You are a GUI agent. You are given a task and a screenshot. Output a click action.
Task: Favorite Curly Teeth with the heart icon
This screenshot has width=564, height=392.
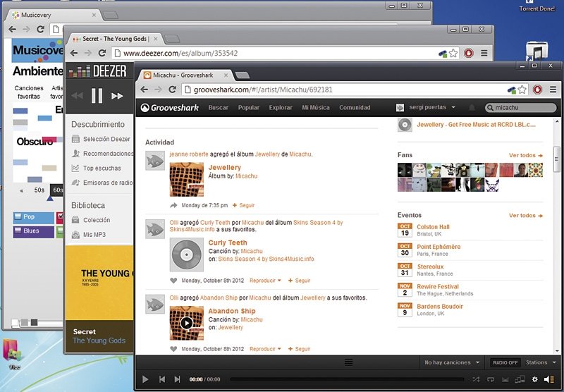(173, 281)
